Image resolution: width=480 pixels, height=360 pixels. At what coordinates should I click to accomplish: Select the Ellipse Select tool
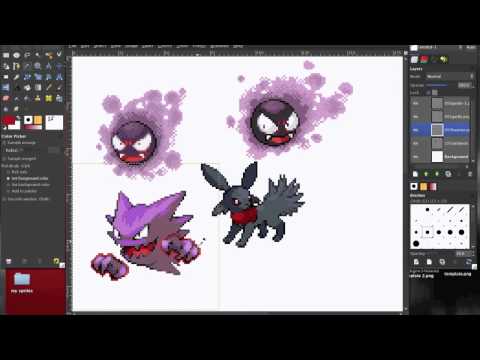pos(17,55)
